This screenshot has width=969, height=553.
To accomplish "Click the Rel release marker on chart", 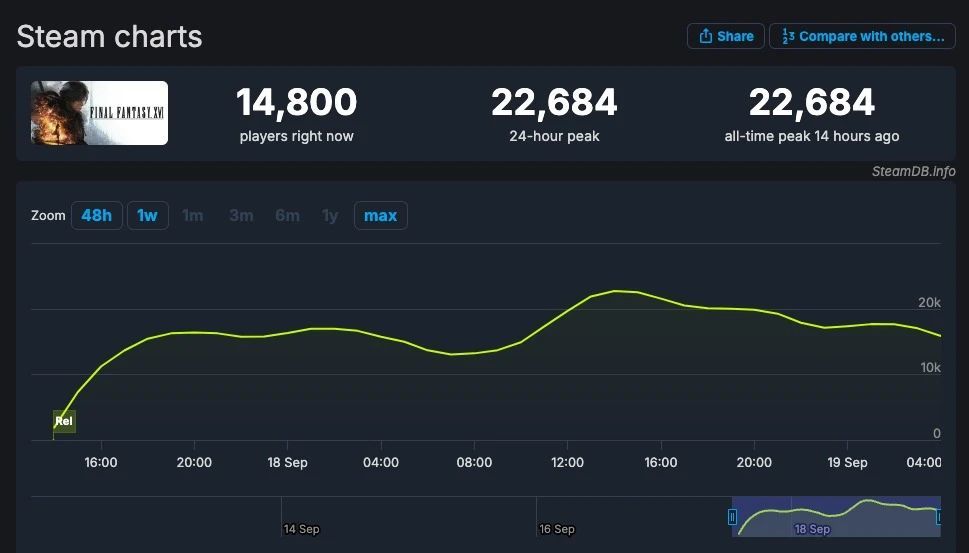I will (64, 421).
